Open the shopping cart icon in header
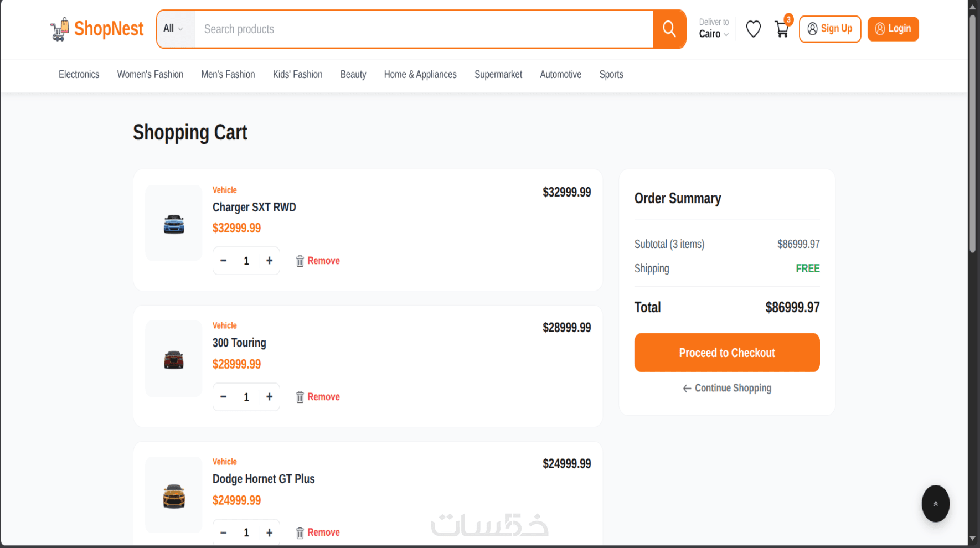The width and height of the screenshot is (980, 548). pyautogui.click(x=782, y=29)
